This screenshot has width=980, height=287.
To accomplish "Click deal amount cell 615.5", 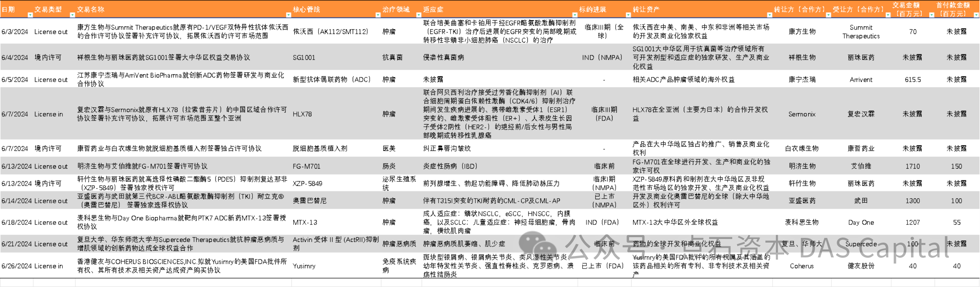I will tap(913, 79).
